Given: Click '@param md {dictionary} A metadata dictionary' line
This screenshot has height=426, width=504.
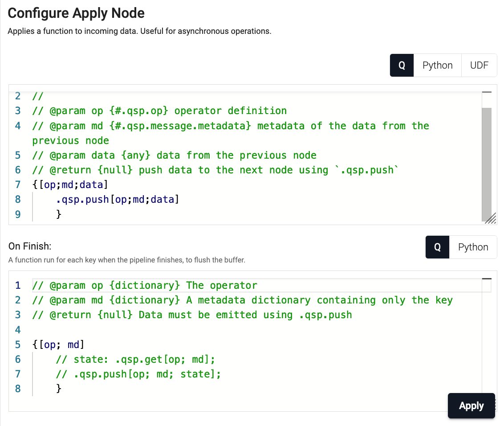Looking at the screenshot, I should click(242, 300).
